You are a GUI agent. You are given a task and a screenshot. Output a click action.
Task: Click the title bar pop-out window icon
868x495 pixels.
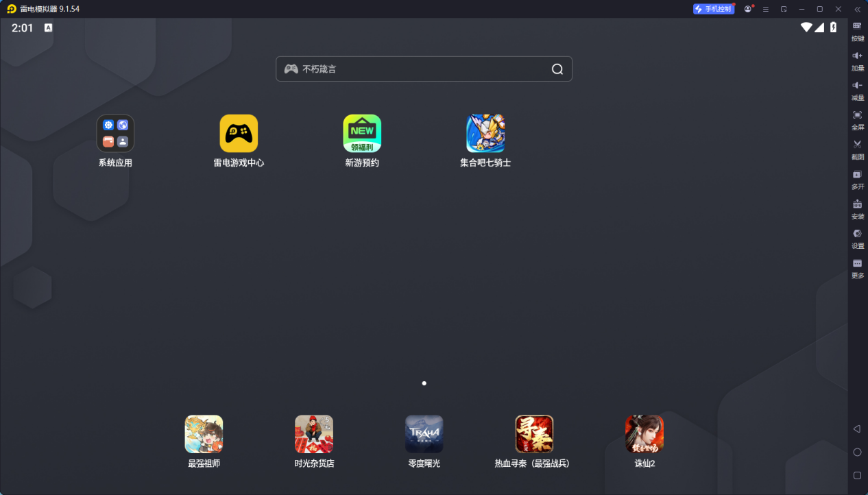coord(784,9)
